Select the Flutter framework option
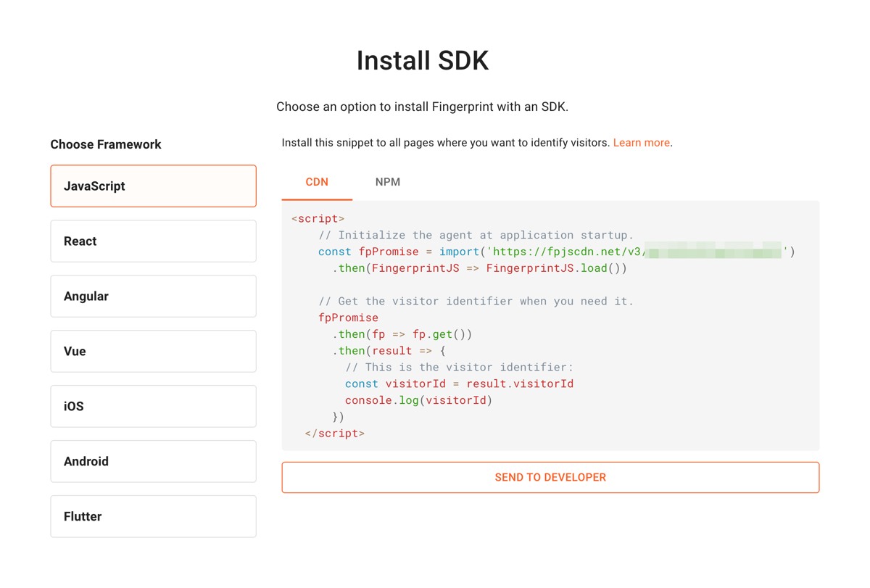 pos(153,516)
